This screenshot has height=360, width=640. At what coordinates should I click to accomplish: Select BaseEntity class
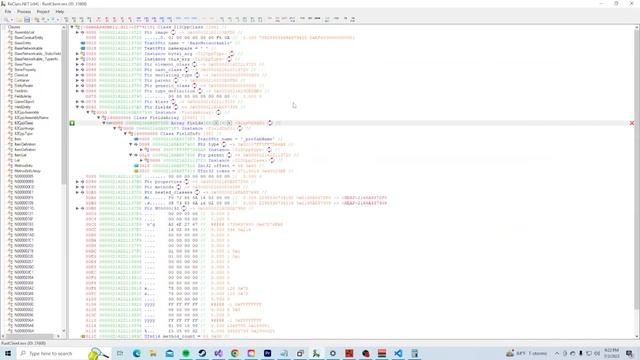click(22, 43)
